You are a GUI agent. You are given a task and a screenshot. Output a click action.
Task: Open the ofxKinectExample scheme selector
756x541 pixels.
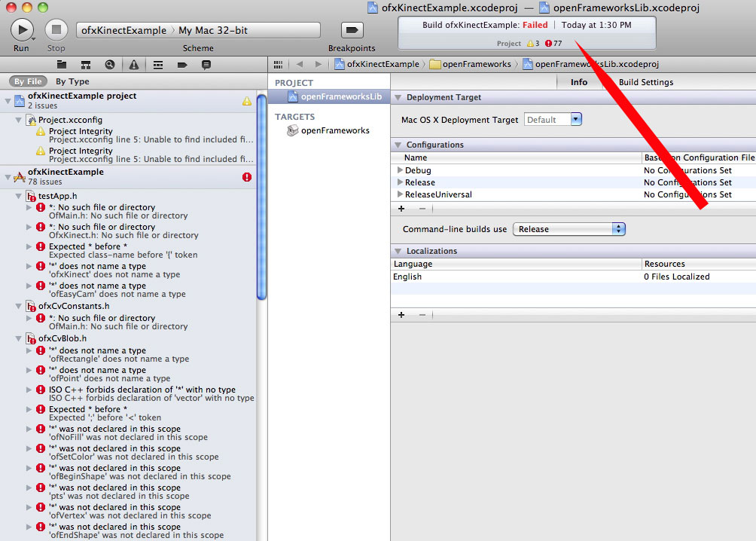(124, 30)
